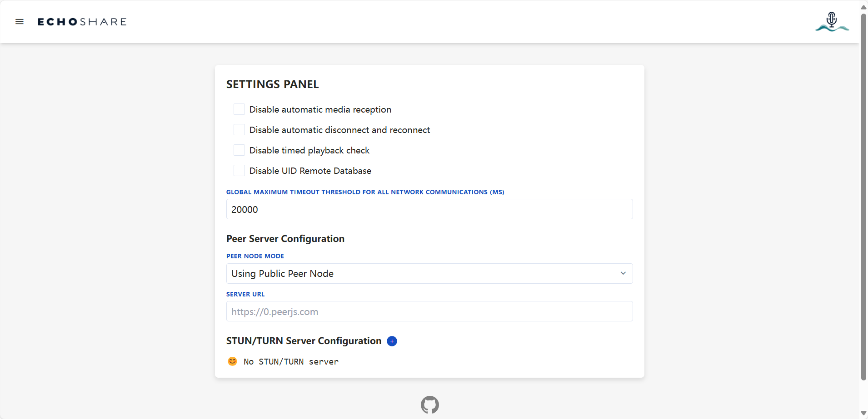Tick the Disable UID Remote Database checkbox

(x=239, y=171)
